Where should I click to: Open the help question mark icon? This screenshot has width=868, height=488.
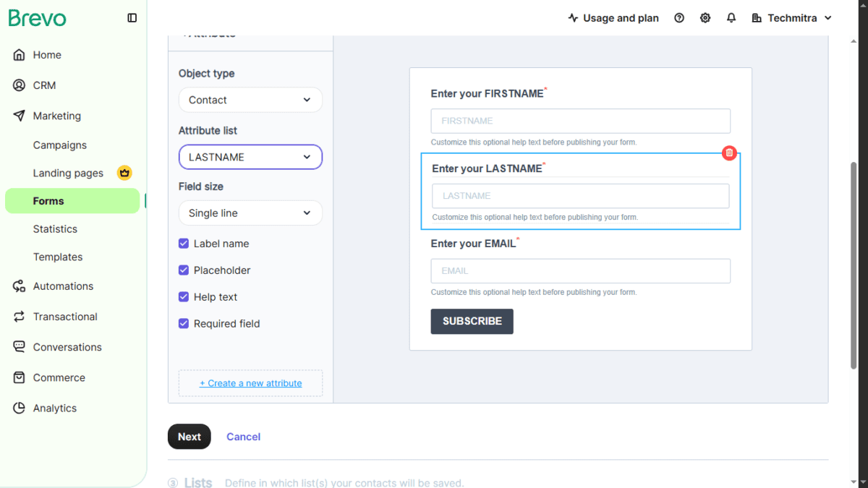pos(679,18)
